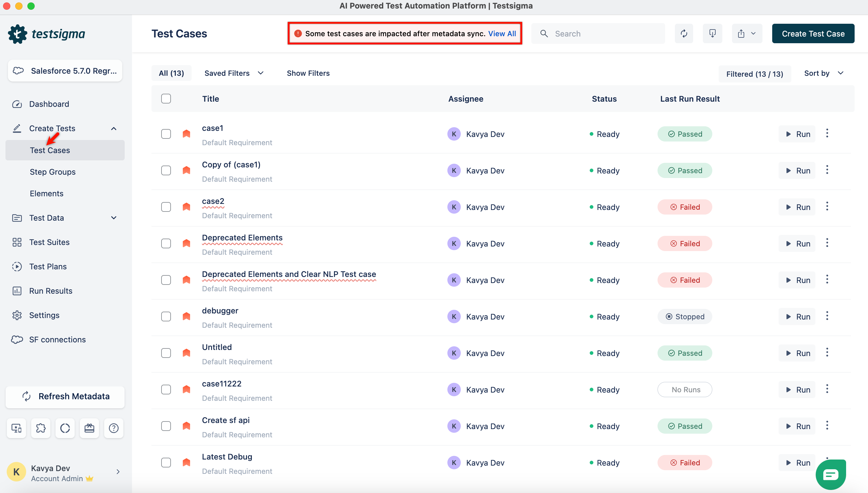Screen dimensions: 868x493
Task: Check the Create sf api row checkbox
Action: pyautogui.click(x=166, y=426)
